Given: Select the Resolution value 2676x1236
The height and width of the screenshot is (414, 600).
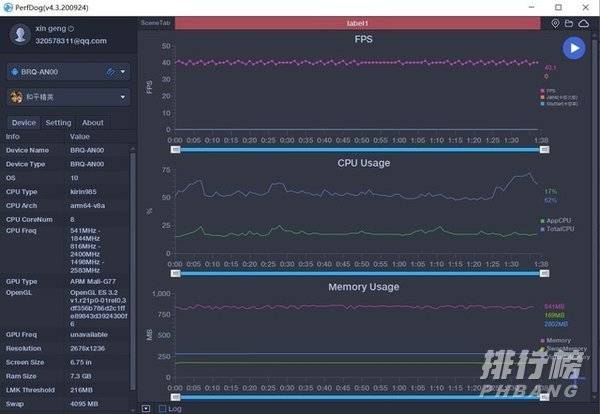Looking at the screenshot, I should [87, 349].
